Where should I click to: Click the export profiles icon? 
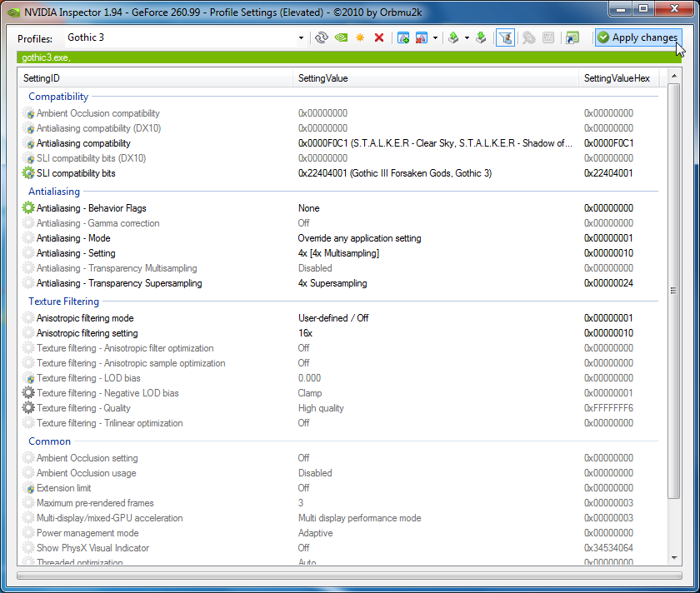453,38
